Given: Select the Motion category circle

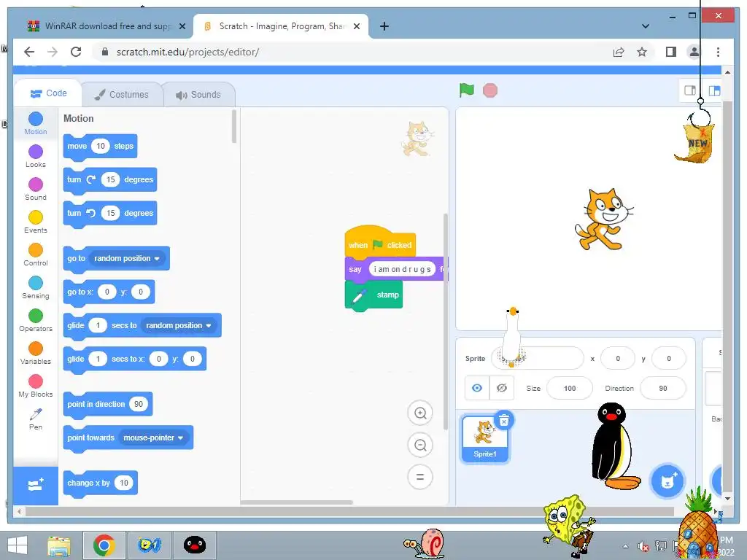Looking at the screenshot, I should pos(36,119).
